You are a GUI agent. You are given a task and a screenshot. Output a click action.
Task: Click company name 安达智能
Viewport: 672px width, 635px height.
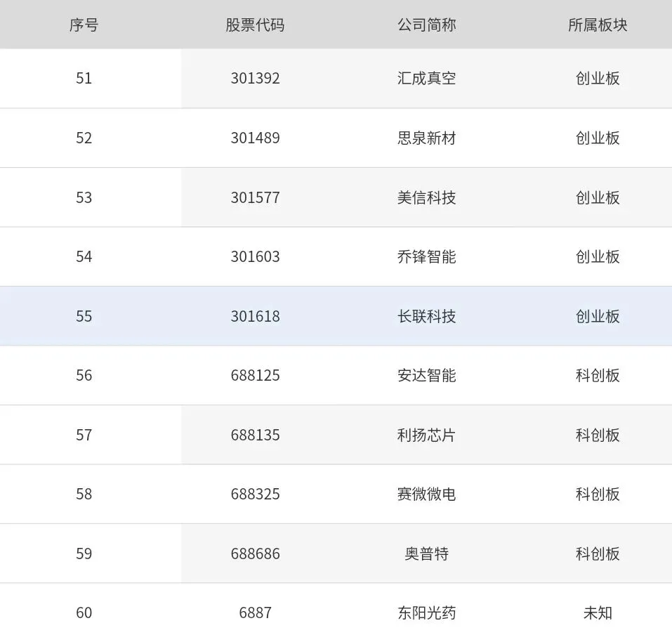[x=426, y=375]
